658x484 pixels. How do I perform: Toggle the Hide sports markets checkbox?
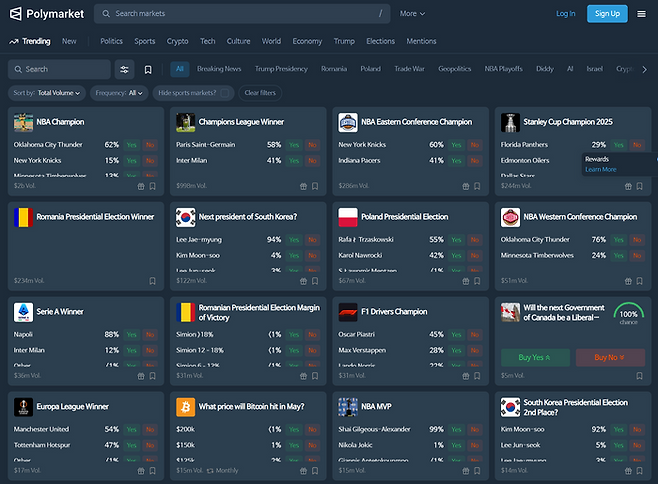(225, 93)
